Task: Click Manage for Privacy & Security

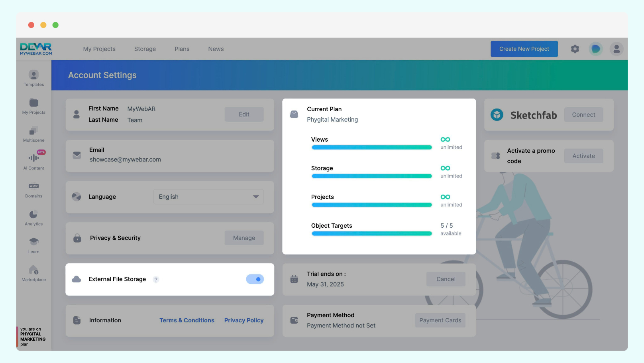Action: [244, 238]
